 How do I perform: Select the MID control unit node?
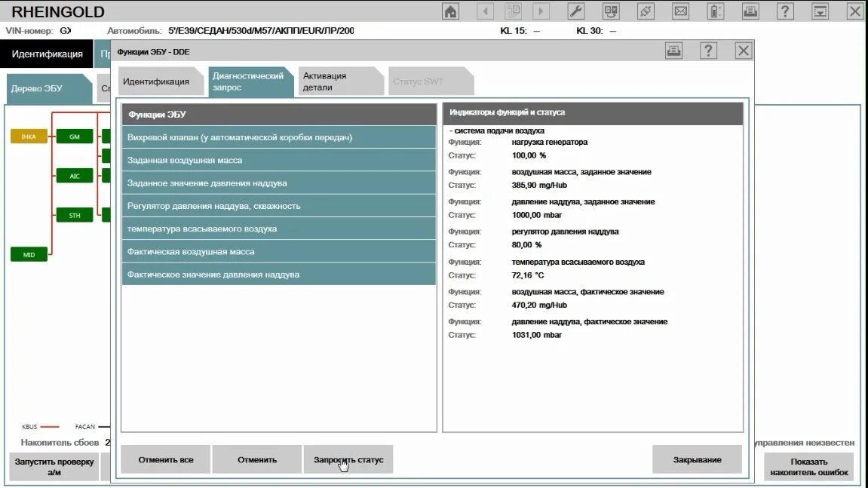coord(29,255)
